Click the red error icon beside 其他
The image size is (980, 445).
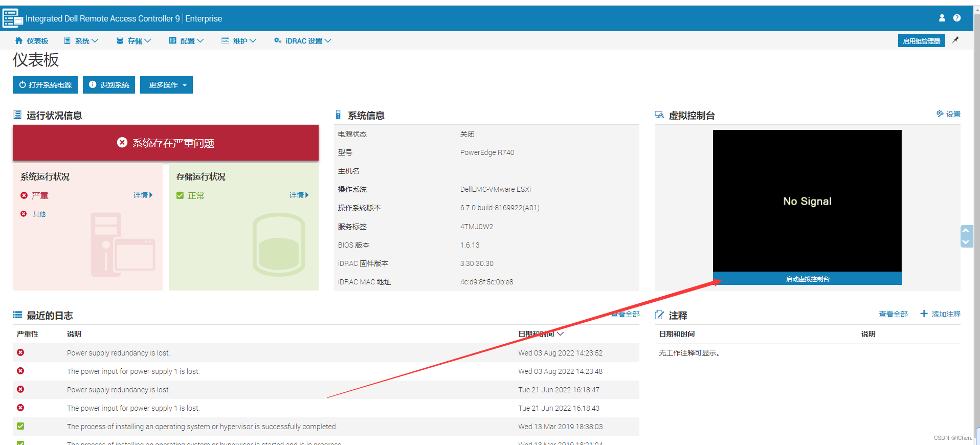click(24, 214)
